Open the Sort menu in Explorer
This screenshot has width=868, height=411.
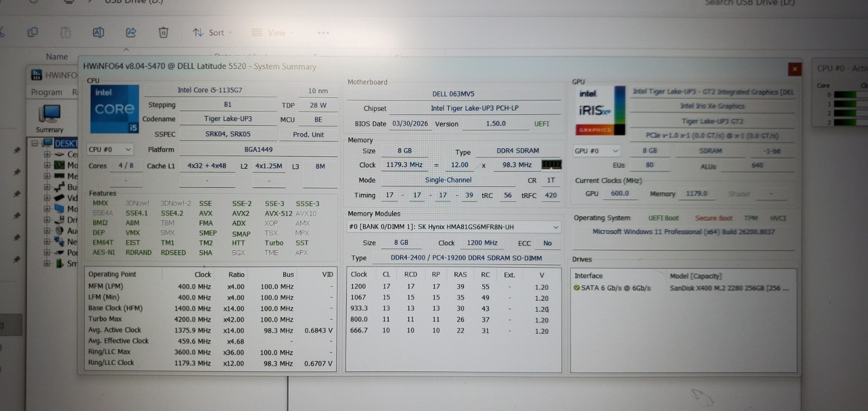click(212, 33)
